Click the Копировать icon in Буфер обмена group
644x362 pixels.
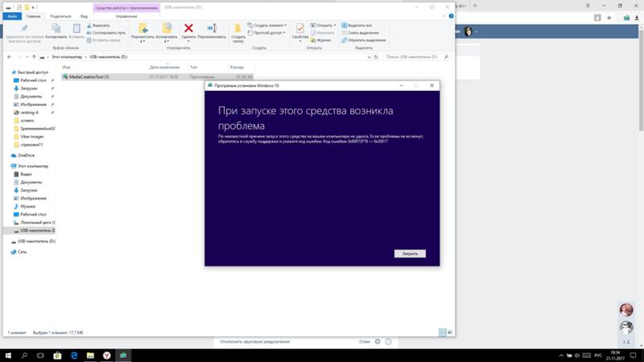point(56,28)
